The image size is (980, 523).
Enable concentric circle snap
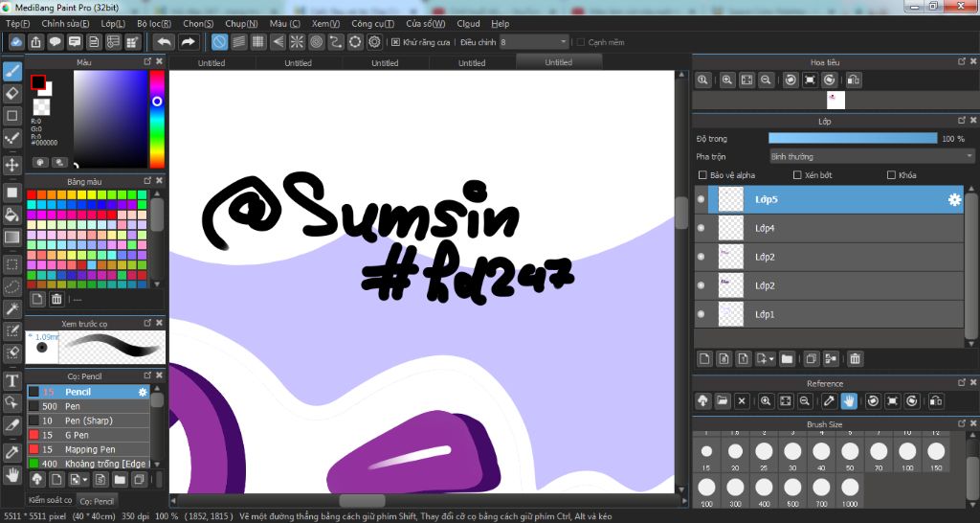point(316,42)
